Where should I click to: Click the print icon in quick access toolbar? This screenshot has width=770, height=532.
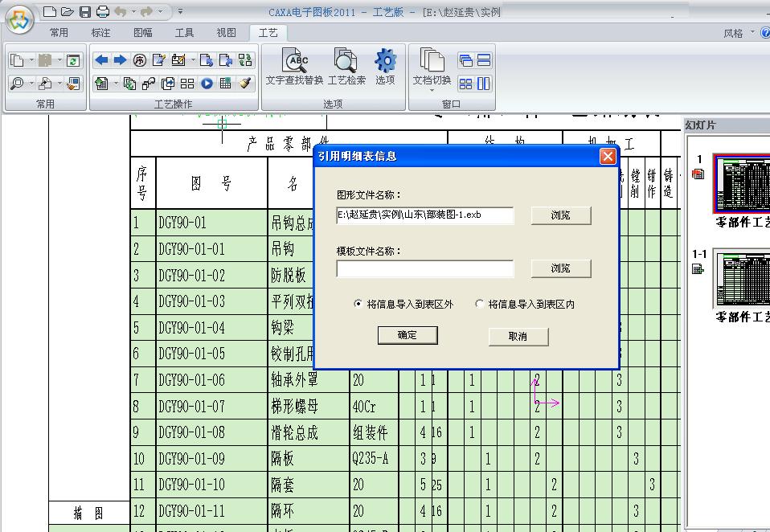click(x=103, y=12)
